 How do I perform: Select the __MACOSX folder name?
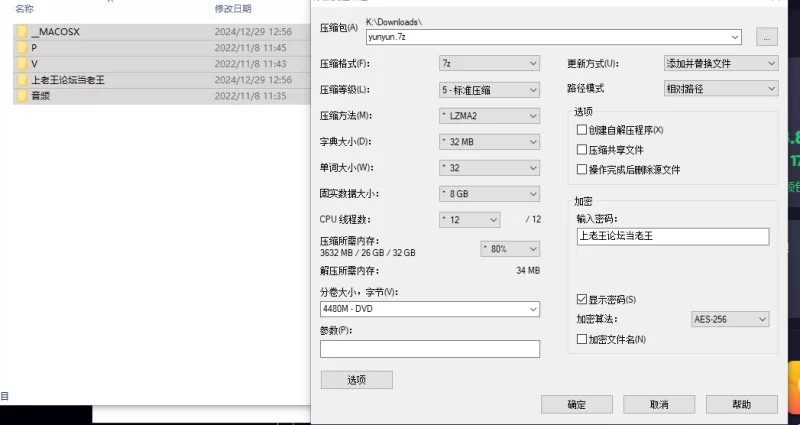(56, 32)
